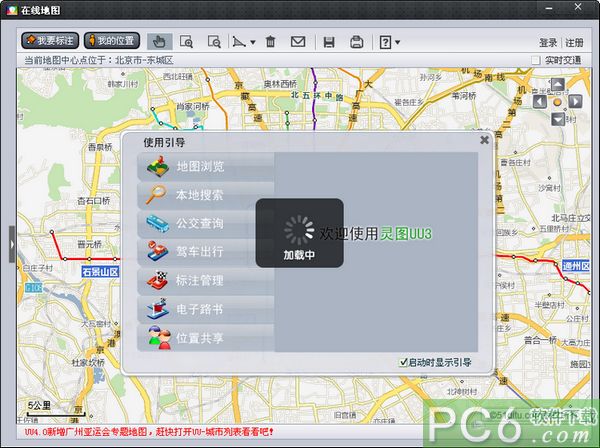Select the hand pan tool
Viewport: 600px width, 448px height.
coord(160,41)
